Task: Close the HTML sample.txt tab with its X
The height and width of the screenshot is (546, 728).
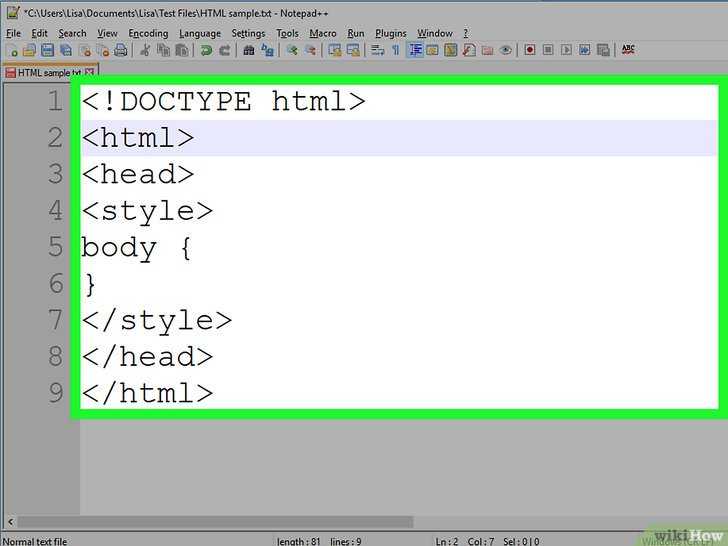Action: pos(89,72)
